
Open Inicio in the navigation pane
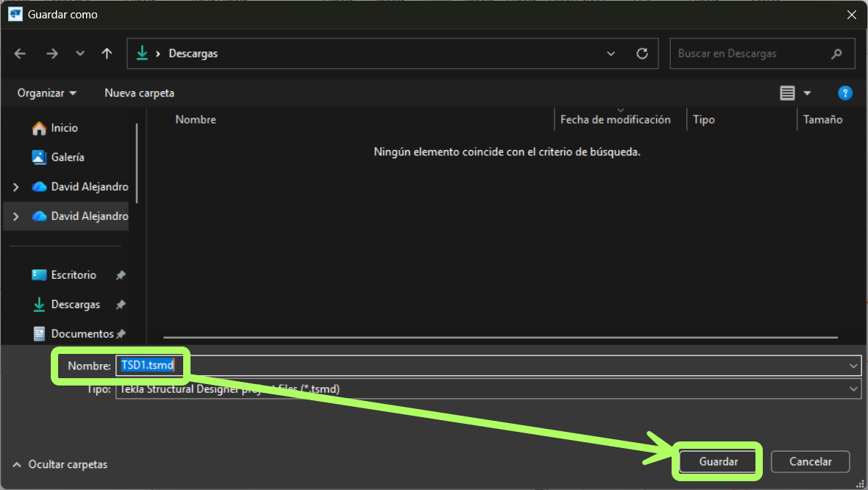55,128
